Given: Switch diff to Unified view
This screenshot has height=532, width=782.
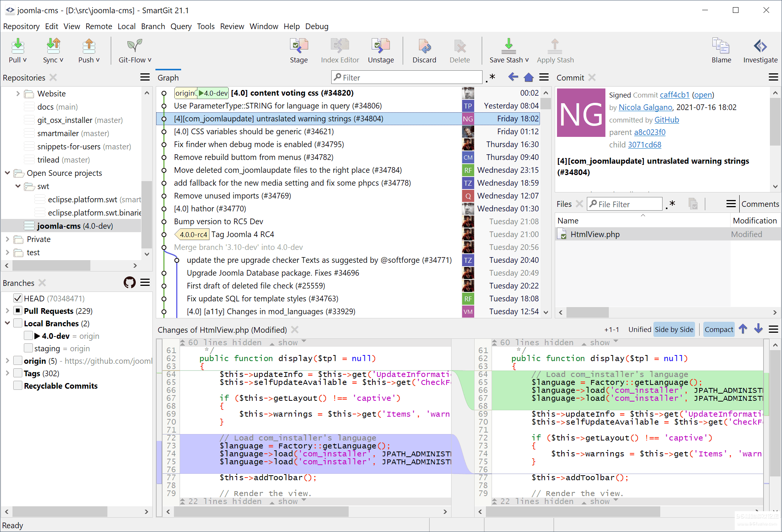Looking at the screenshot, I should tap(639, 329).
